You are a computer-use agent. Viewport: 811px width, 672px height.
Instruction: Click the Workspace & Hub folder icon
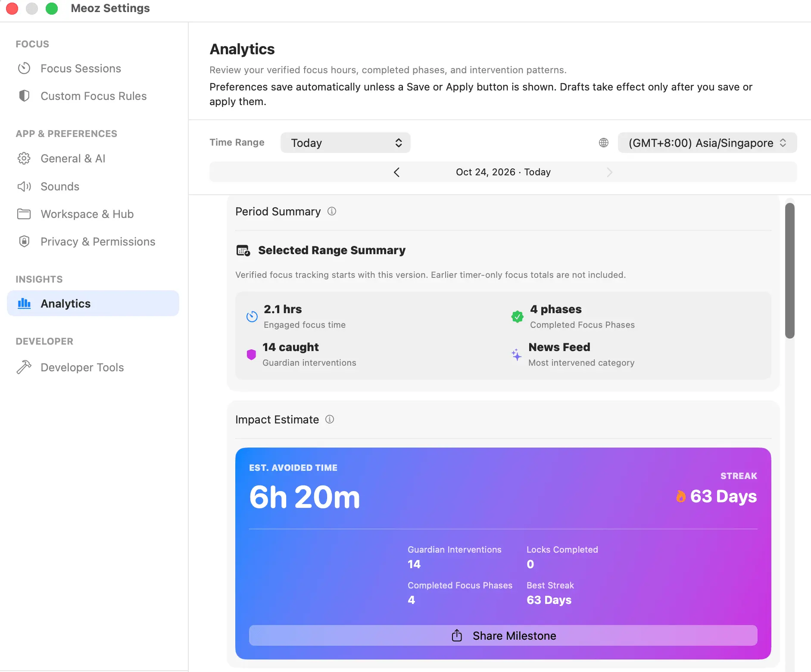tap(24, 214)
